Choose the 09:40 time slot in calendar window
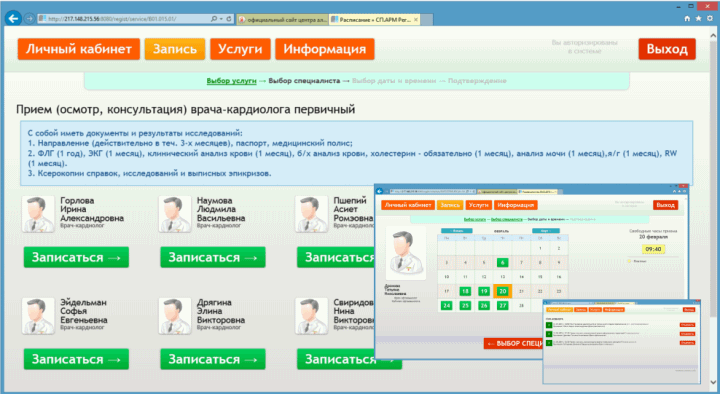The image size is (720, 394). 653,249
